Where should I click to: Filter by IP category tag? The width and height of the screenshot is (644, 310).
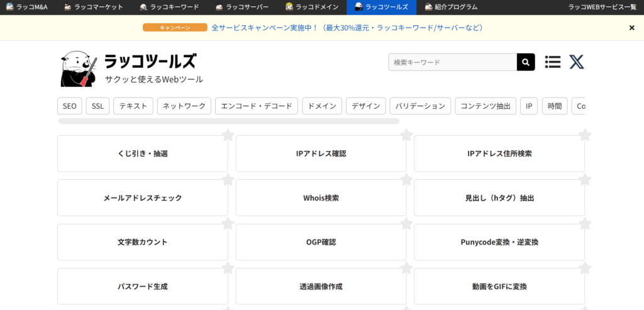pos(529,106)
